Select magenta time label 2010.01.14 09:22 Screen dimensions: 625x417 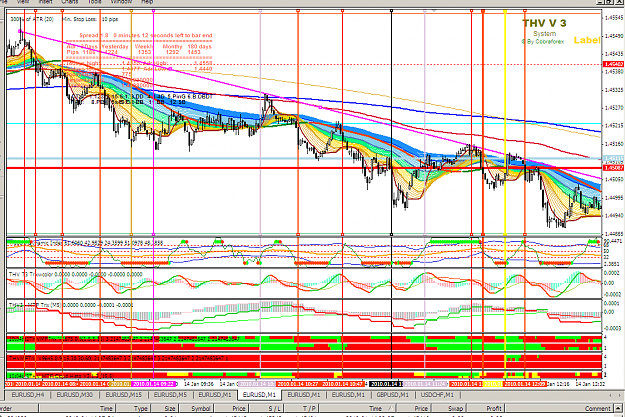tap(153, 384)
